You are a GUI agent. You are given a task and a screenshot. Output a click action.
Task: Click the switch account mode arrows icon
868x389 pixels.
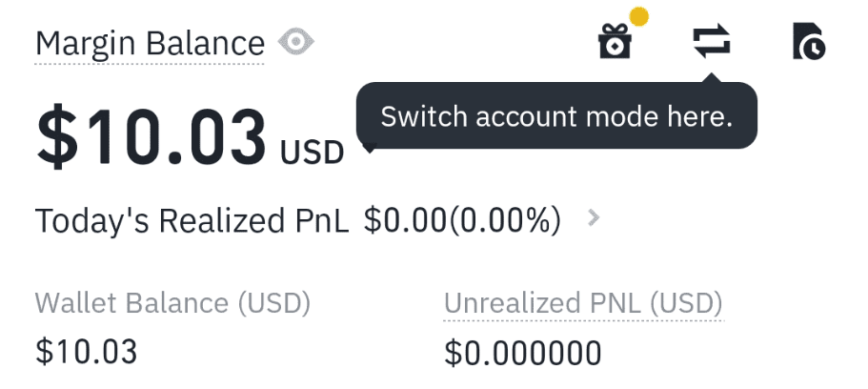point(711,42)
